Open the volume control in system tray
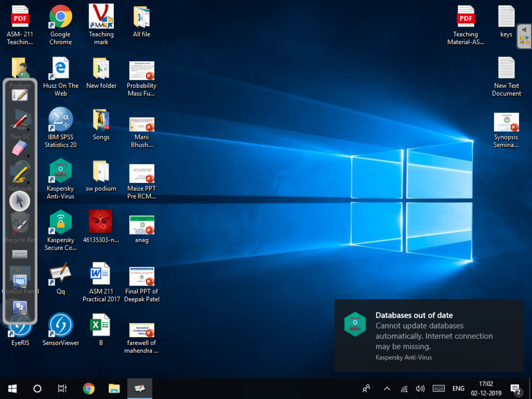 420,389
